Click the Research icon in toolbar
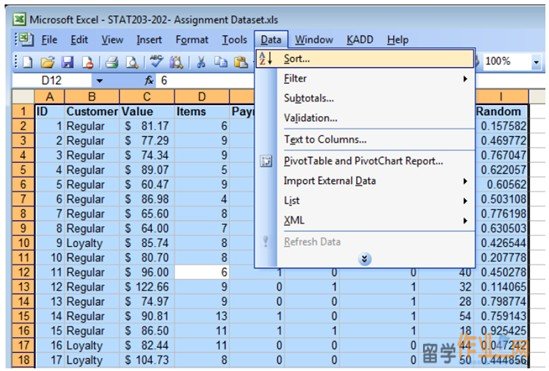The image size is (549, 371). [176, 62]
